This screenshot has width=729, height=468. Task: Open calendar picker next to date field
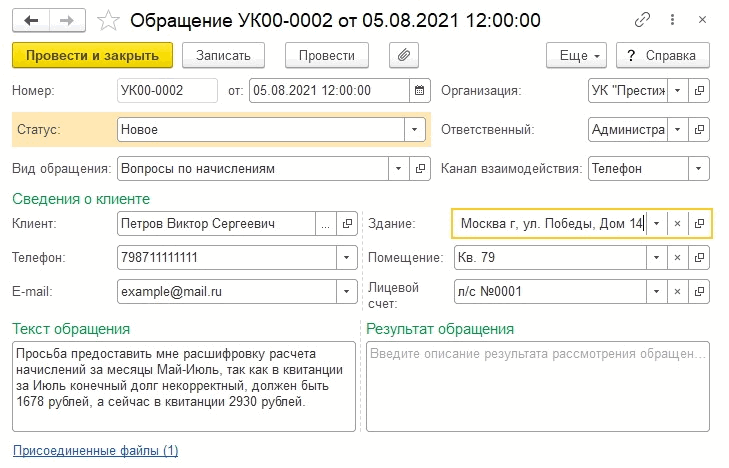click(419, 90)
